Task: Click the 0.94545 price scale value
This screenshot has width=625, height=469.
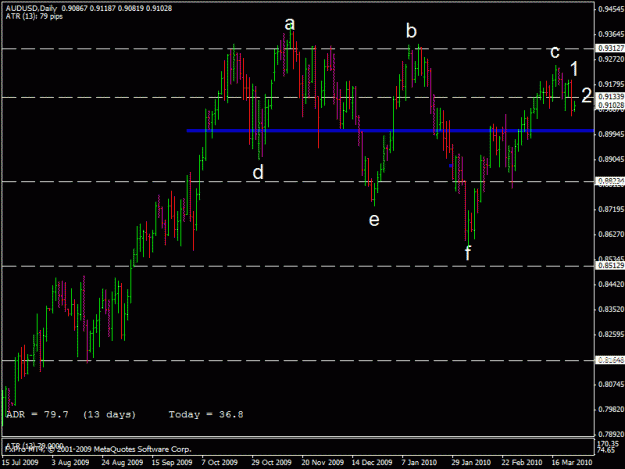Action: [x=611, y=10]
